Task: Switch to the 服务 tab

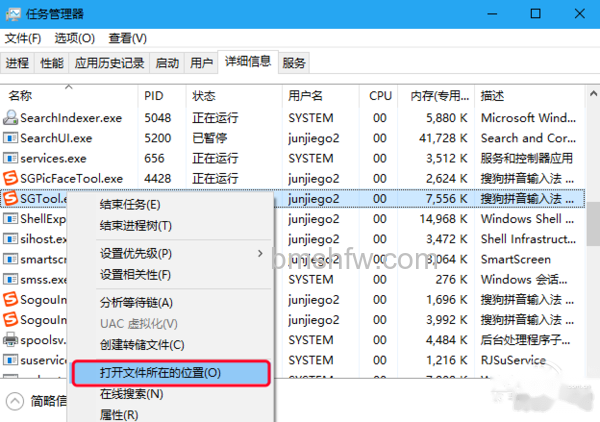Action: [294, 63]
